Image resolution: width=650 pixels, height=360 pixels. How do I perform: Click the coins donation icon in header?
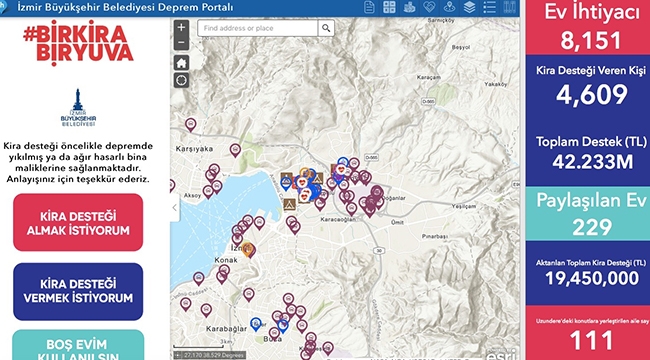[409, 7]
